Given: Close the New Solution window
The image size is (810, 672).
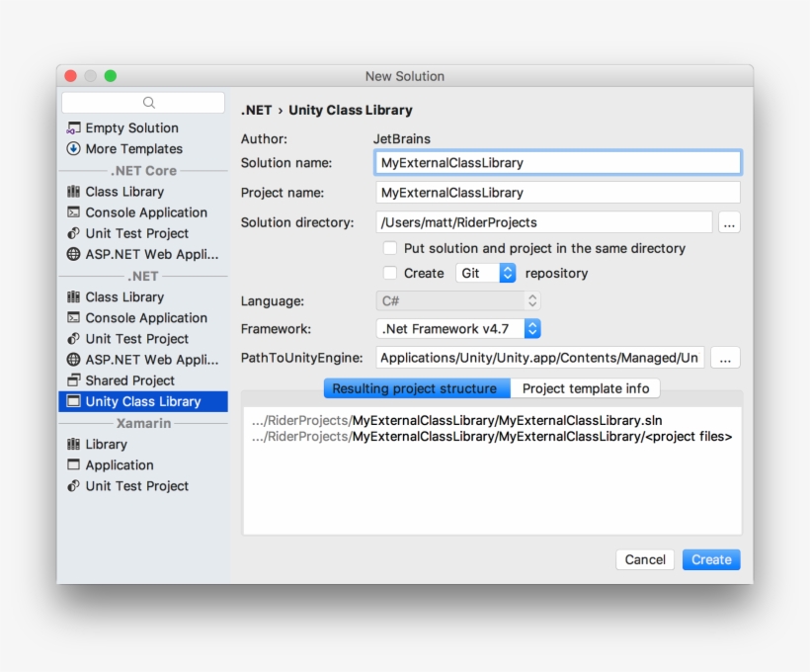Looking at the screenshot, I should (x=71, y=76).
